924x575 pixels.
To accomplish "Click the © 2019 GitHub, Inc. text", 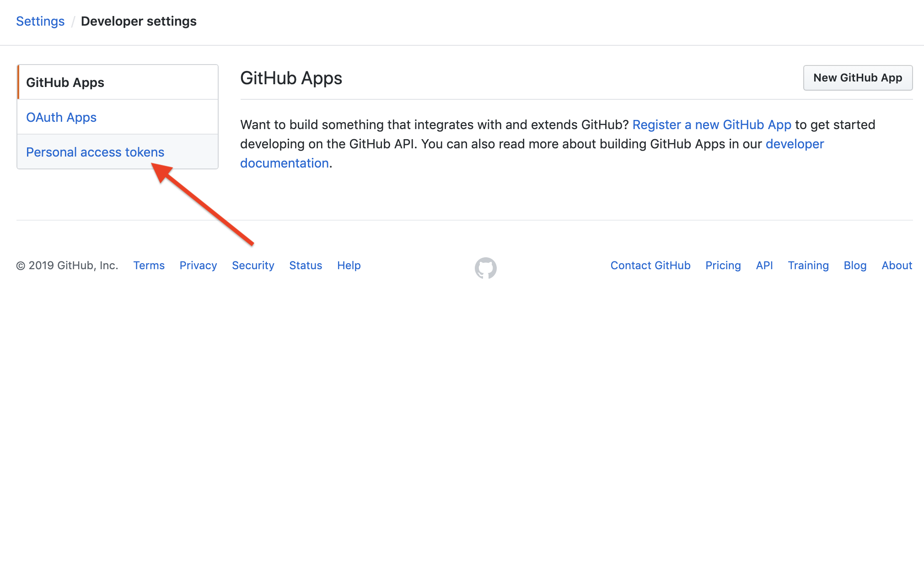I will (x=67, y=266).
